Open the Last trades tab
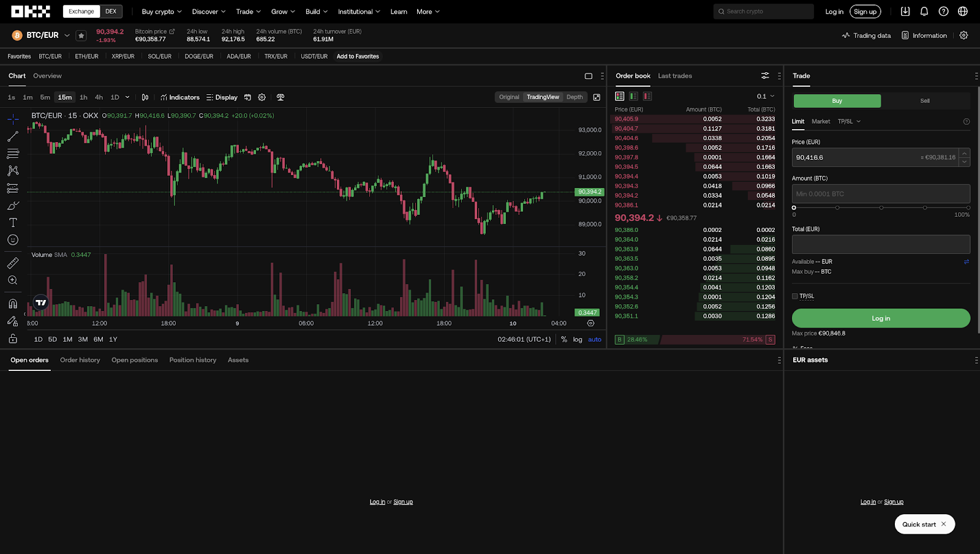Viewport: 980px width, 554px height. point(674,75)
